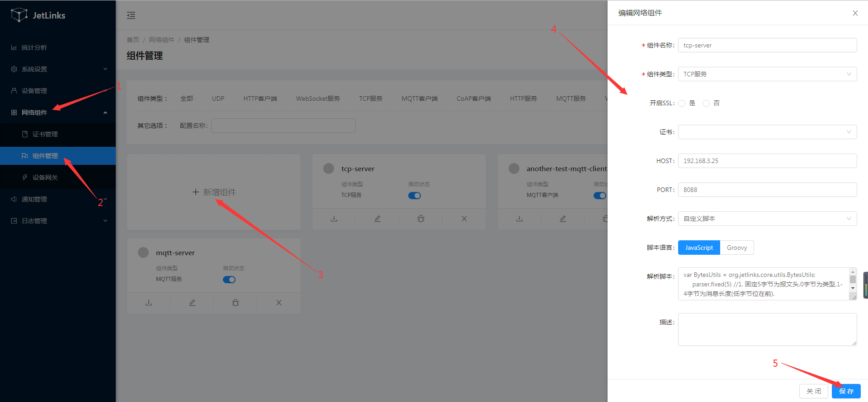Select the 是 radio for enabling SSL

682,103
